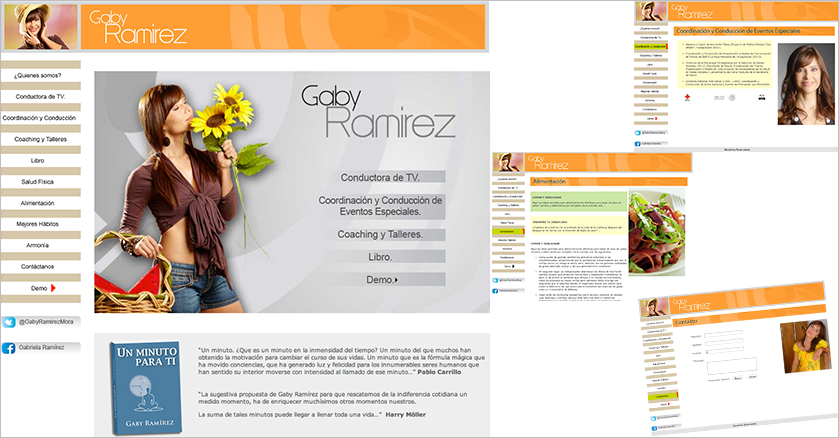Go to Armonía in the left sidebar
The image size is (839, 438).
(x=39, y=245)
